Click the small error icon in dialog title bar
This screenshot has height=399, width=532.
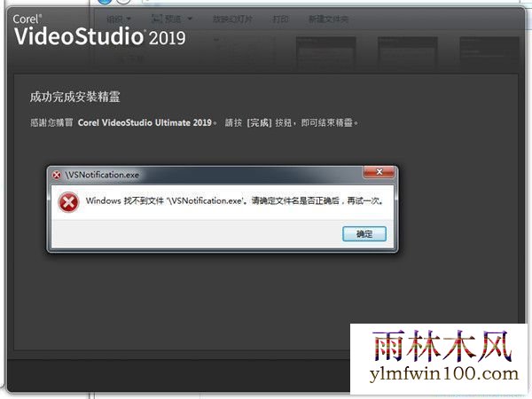click(x=57, y=175)
